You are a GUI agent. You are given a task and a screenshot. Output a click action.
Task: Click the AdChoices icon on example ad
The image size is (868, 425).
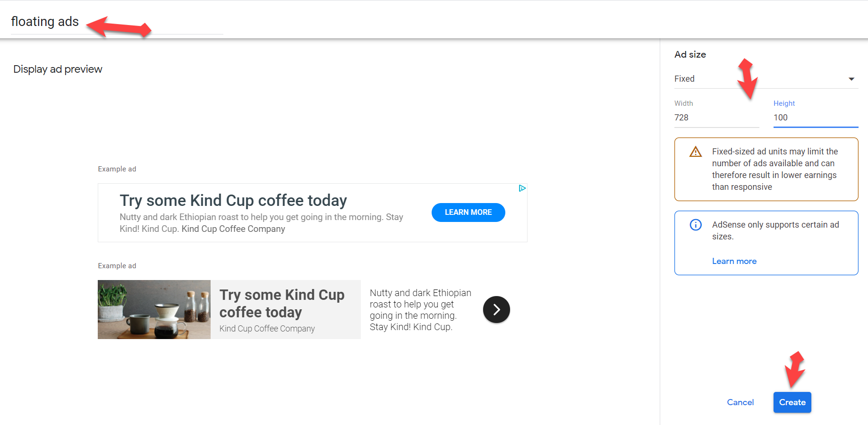click(522, 188)
